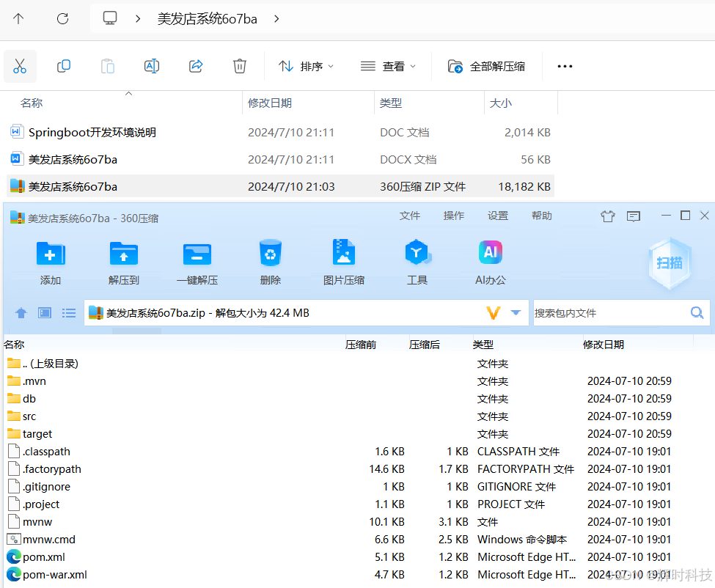Click the skin shirt icon in 360压缩

[x=608, y=216]
